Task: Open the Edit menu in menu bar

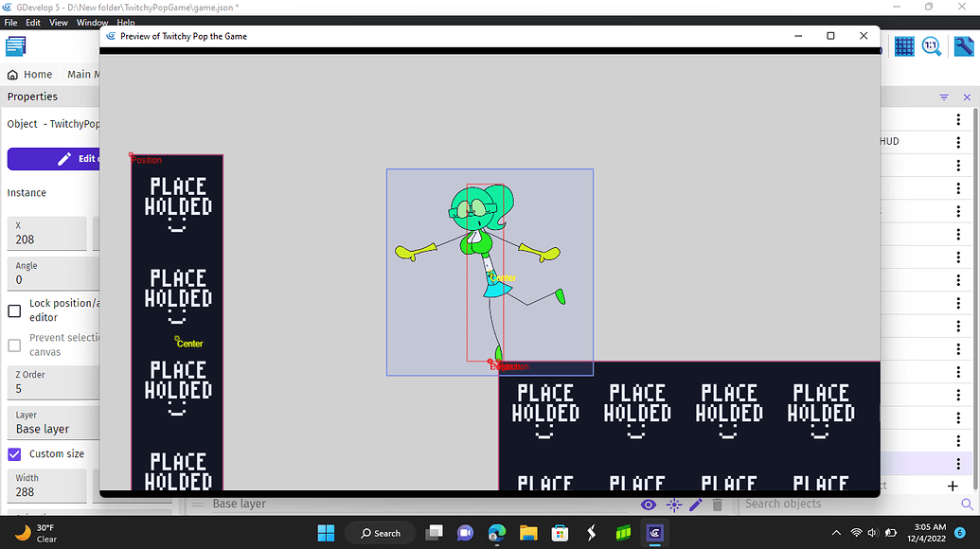Action: (x=33, y=22)
